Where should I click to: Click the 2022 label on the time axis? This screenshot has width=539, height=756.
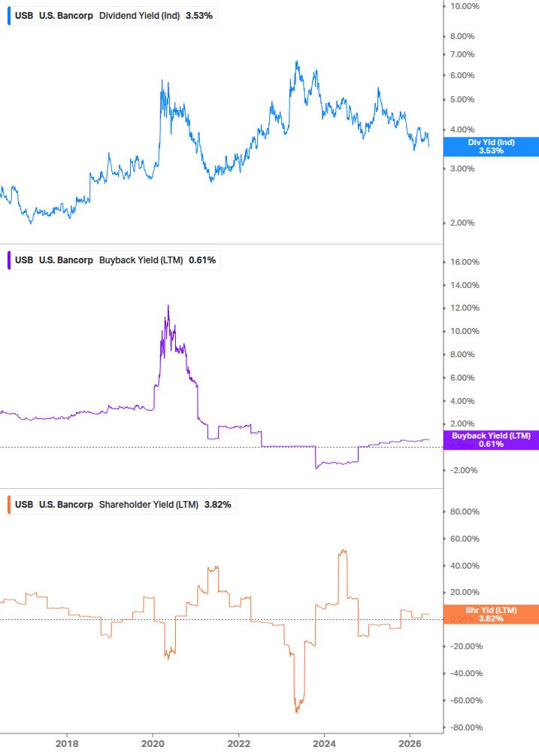239,743
